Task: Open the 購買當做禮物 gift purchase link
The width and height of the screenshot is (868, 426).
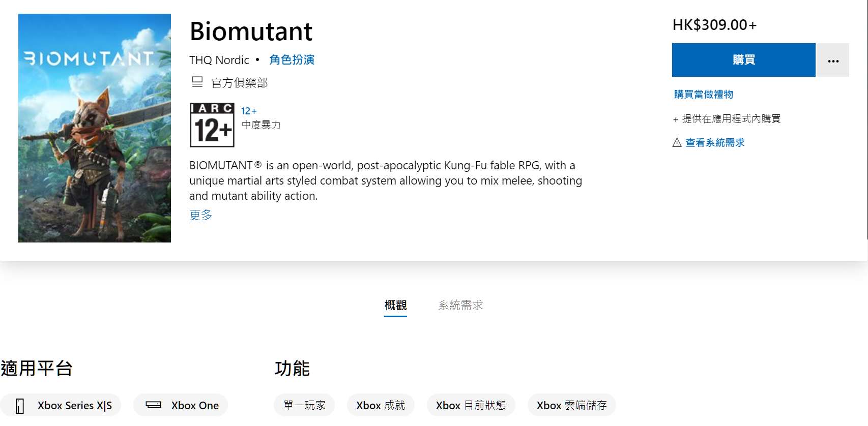Action: (703, 95)
